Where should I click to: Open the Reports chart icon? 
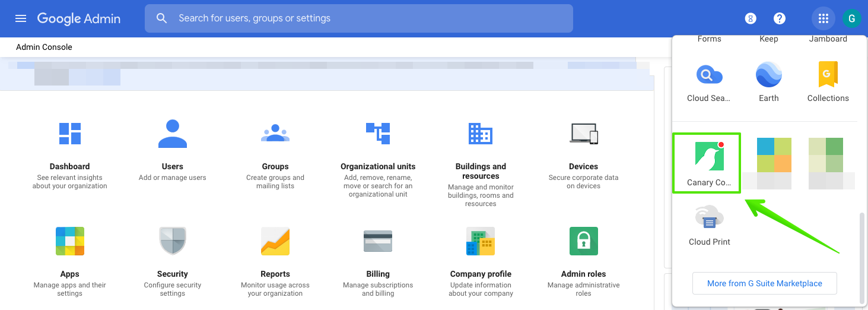coord(275,241)
